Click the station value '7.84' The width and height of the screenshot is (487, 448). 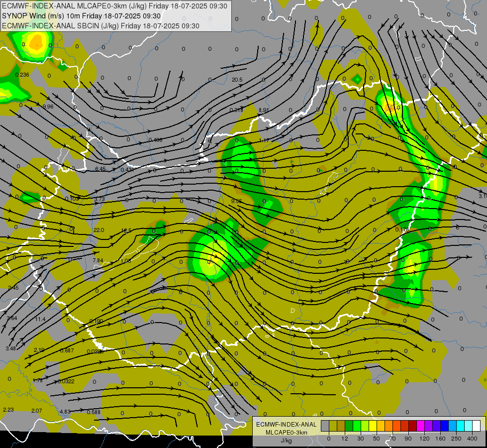(x=98, y=260)
